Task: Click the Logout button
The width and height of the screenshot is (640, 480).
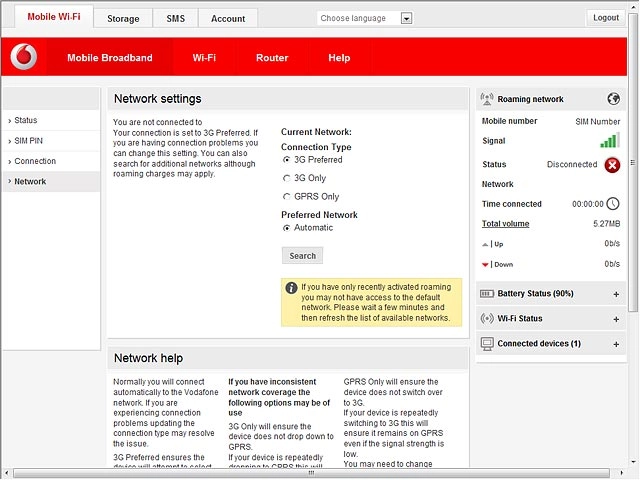Action: point(606,18)
